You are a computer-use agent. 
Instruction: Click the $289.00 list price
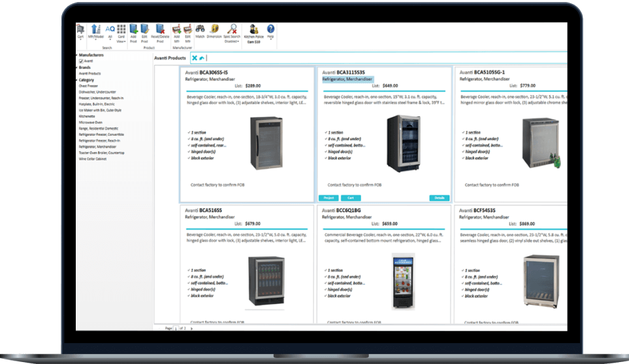253,85
